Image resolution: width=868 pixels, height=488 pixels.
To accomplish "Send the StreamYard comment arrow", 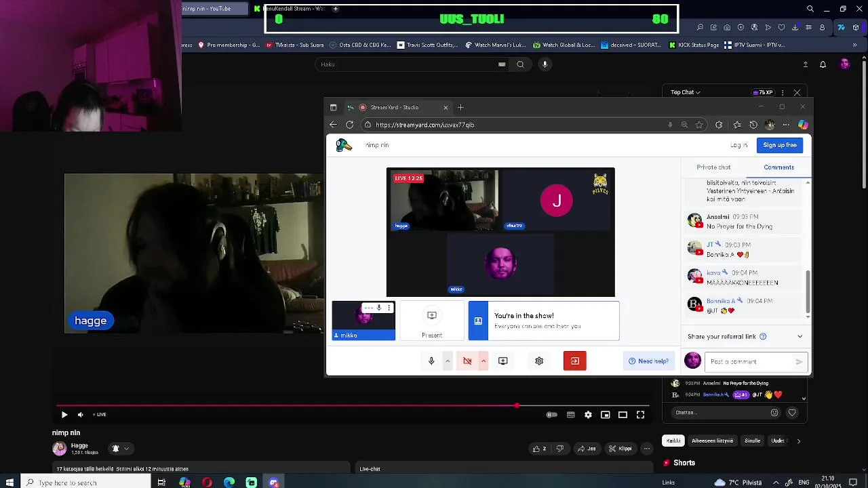I will point(800,362).
